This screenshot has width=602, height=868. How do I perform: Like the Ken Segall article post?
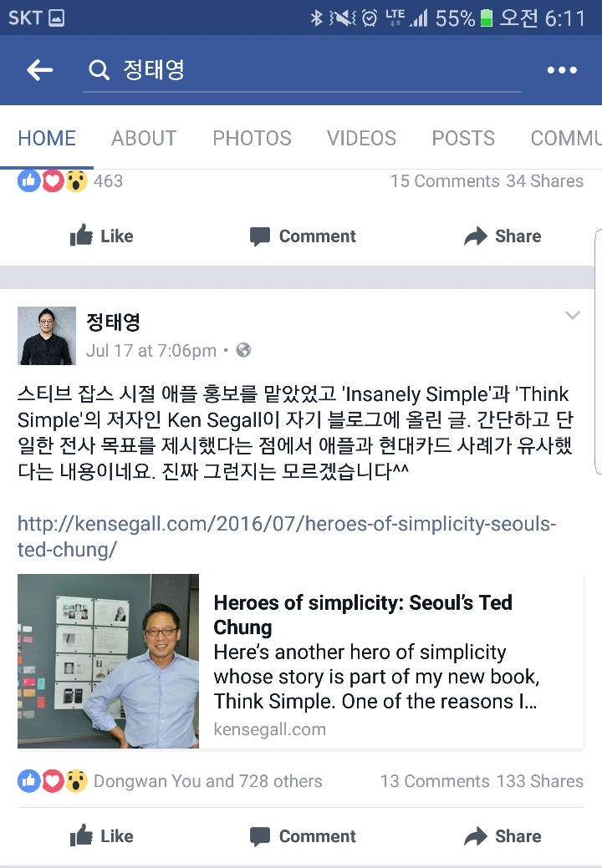(101, 836)
